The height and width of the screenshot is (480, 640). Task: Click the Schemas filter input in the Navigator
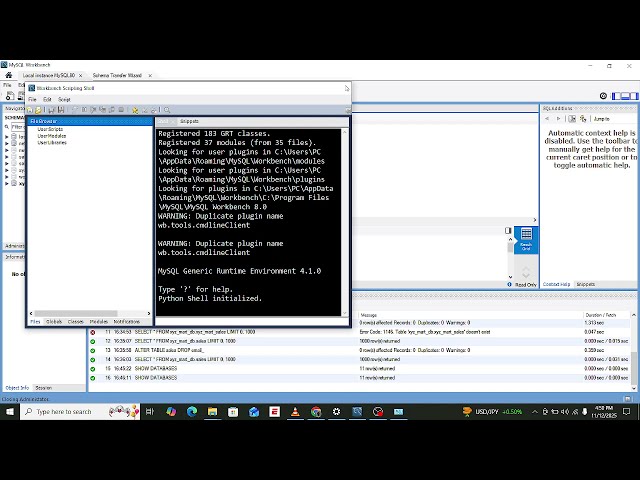[x=18, y=127]
